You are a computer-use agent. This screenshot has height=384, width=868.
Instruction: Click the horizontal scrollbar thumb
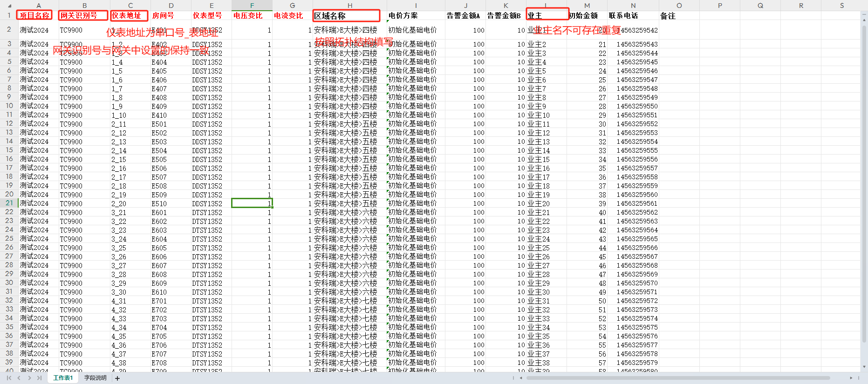[678, 378]
